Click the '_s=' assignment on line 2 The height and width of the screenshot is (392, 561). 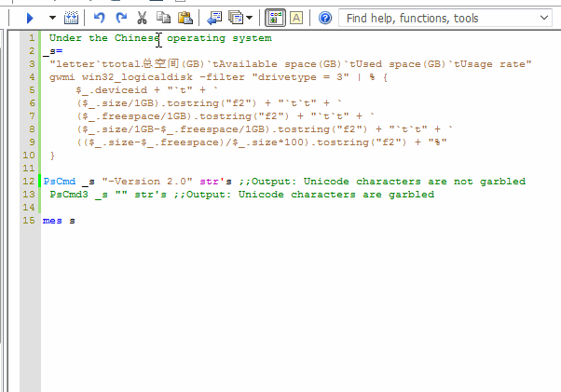click(52, 51)
